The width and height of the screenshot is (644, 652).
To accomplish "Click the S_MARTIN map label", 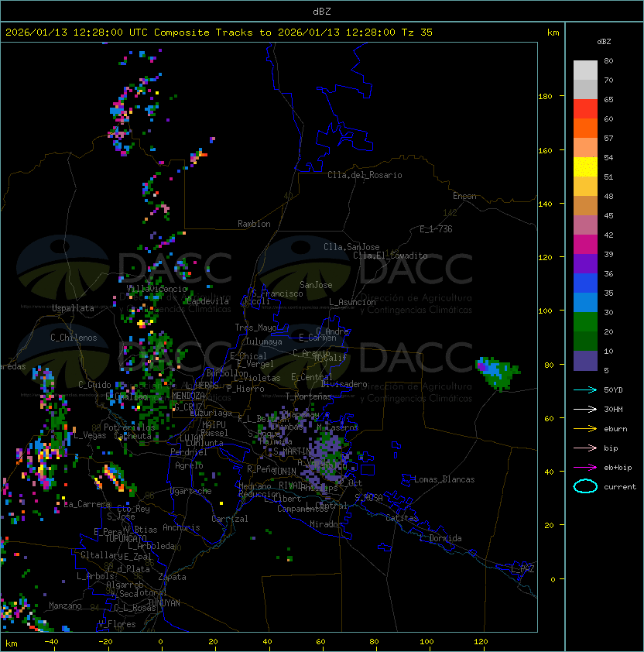I will pyautogui.click(x=292, y=451).
